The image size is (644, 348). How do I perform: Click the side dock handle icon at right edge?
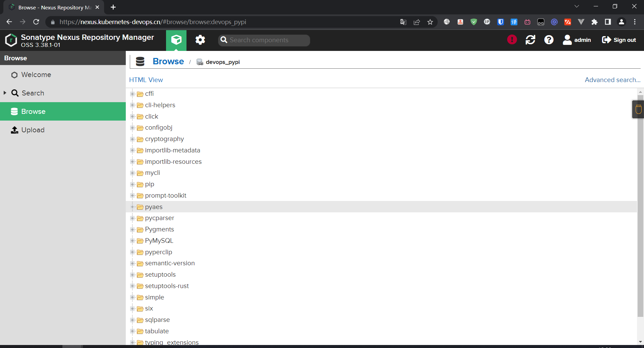coord(638,110)
